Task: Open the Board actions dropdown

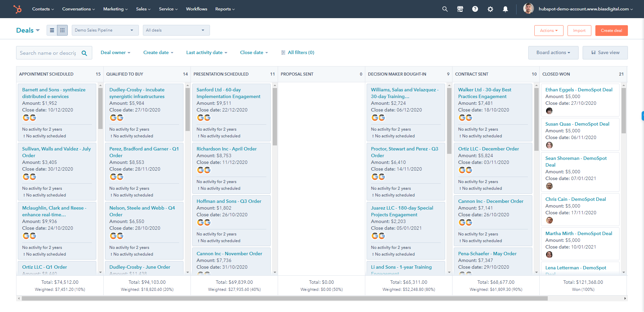Action: pyautogui.click(x=553, y=53)
